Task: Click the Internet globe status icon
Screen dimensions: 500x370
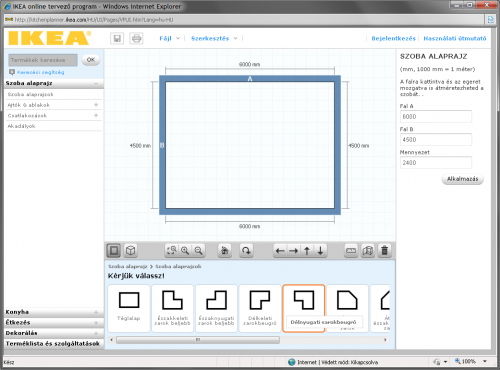Action: (x=292, y=362)
